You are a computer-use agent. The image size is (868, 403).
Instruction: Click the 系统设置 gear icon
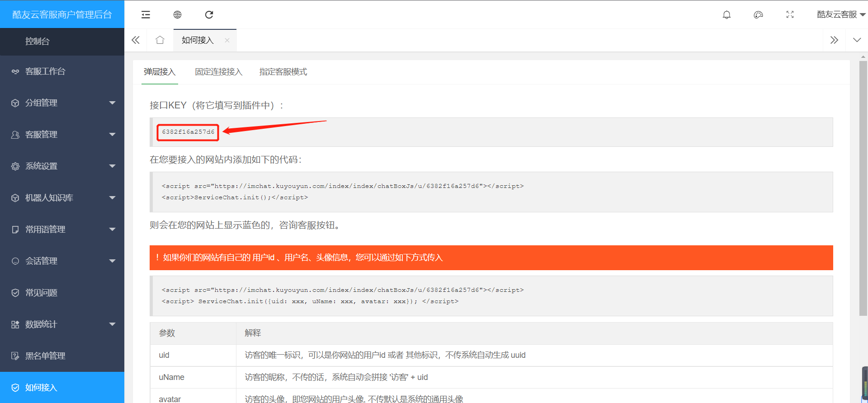15,166
